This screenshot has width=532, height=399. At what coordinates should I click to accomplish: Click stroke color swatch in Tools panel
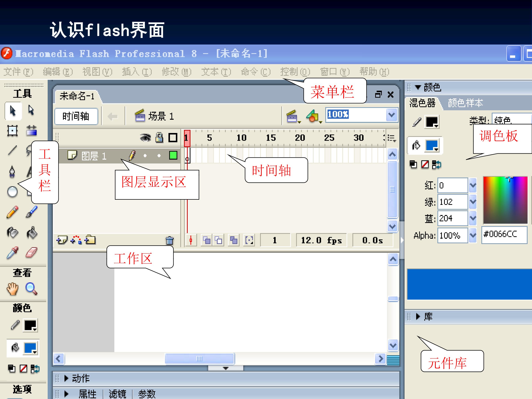[30, 326]
